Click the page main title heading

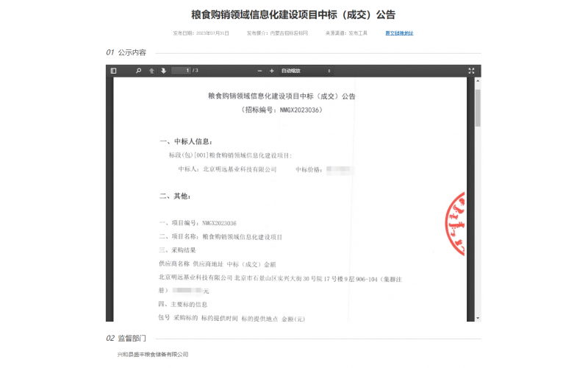click(293, 15)
